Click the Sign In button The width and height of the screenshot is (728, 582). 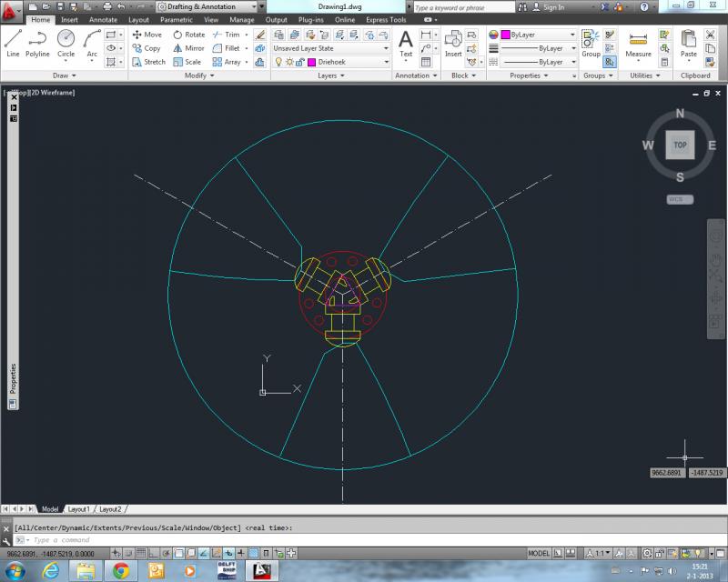(x=549, y=7)
